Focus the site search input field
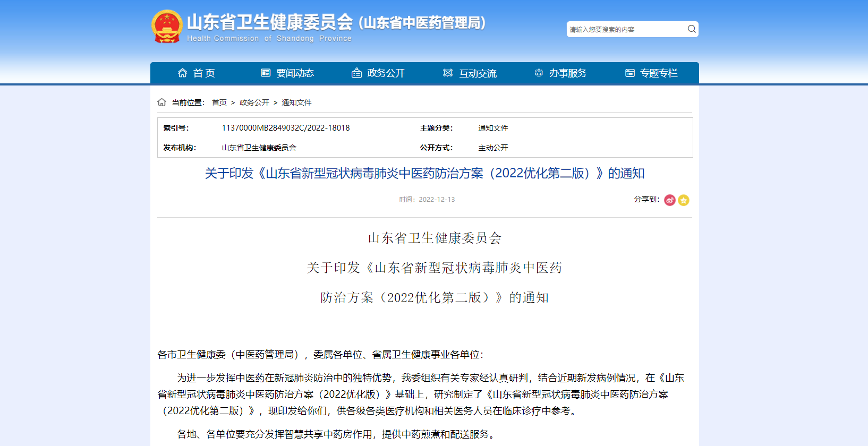The height and width of the screenshot is (446, 868). (x=626, y=29)
